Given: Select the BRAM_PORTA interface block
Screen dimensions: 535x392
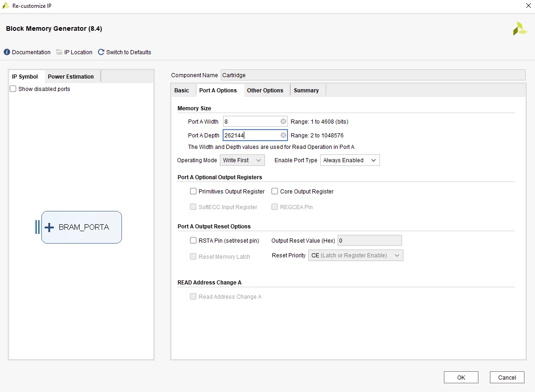Looking at the screenshot, I should (x=81, y=227).
